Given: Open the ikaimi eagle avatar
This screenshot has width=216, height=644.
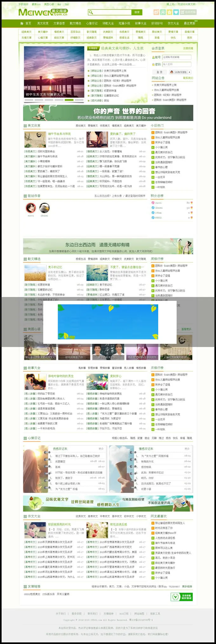Looking at the screenshot, I should point(44,208).
